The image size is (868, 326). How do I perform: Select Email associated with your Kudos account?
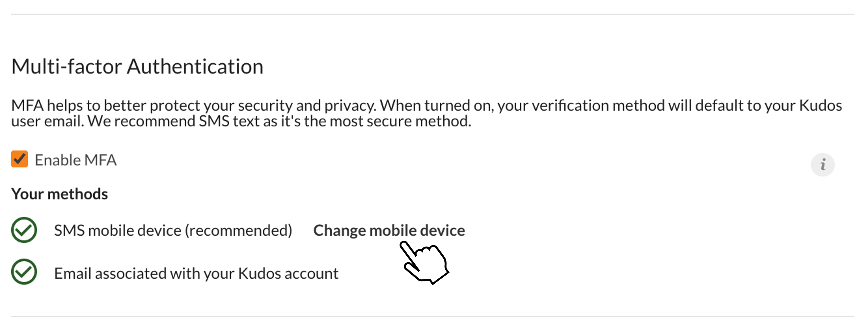[x=196, y=273]
